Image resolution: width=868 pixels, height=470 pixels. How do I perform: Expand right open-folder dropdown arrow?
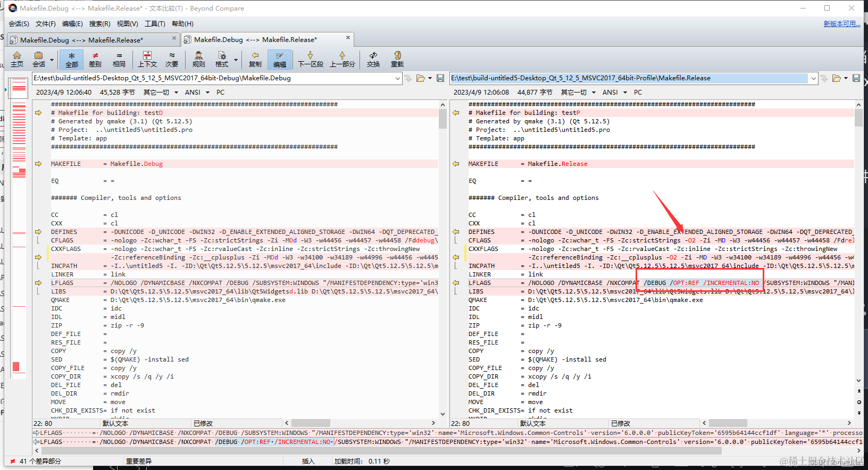click(846, 78)
